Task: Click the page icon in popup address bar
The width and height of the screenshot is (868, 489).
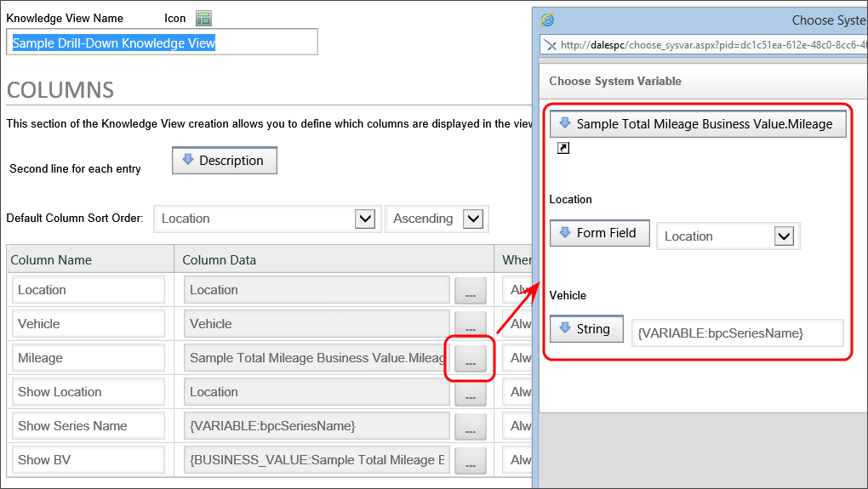Action: (x=550, y=45)
